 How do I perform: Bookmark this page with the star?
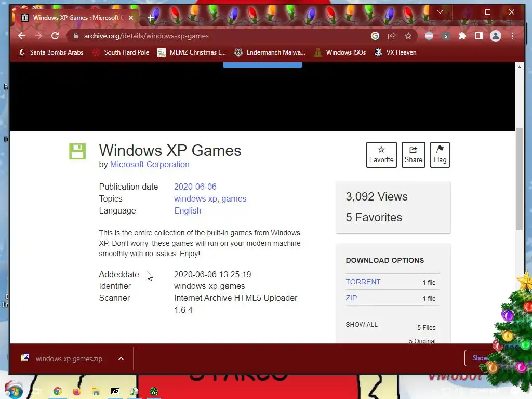point(408,36)
